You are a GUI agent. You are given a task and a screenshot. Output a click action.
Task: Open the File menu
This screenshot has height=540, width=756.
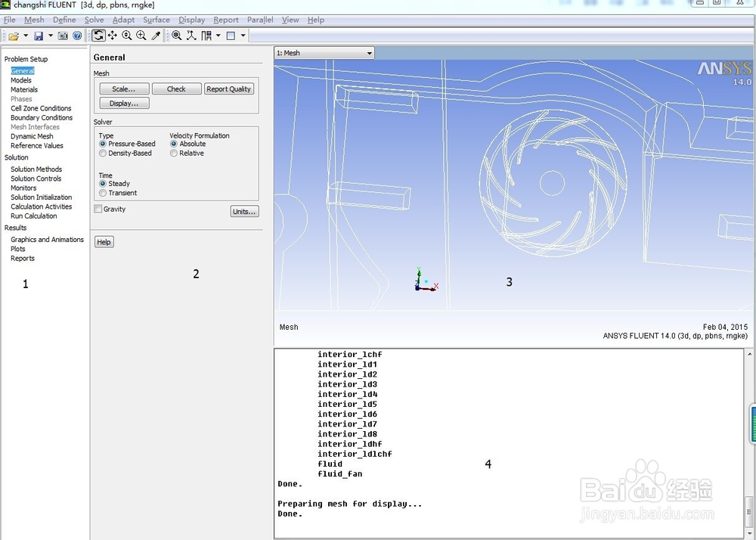(10, 20)
